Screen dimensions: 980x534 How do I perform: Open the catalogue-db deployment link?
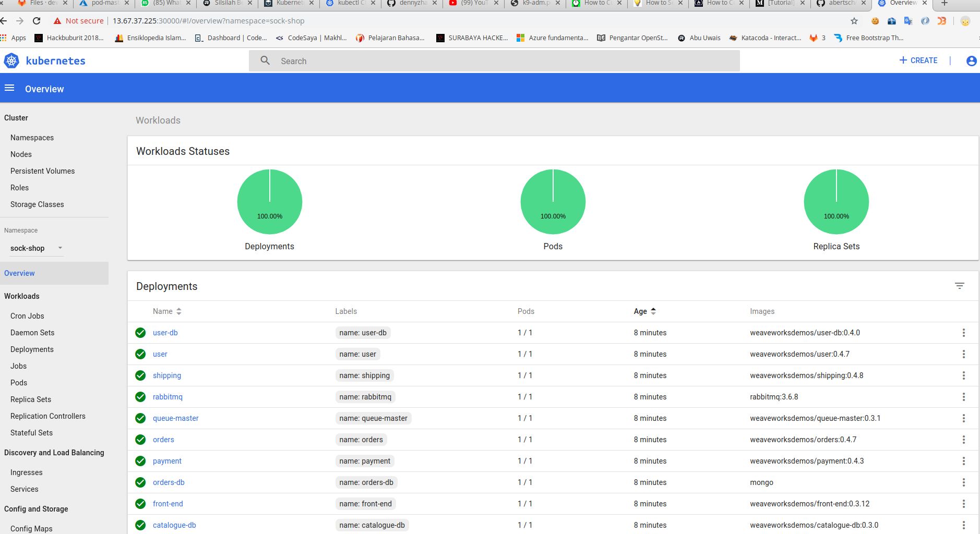coord(174,525)
